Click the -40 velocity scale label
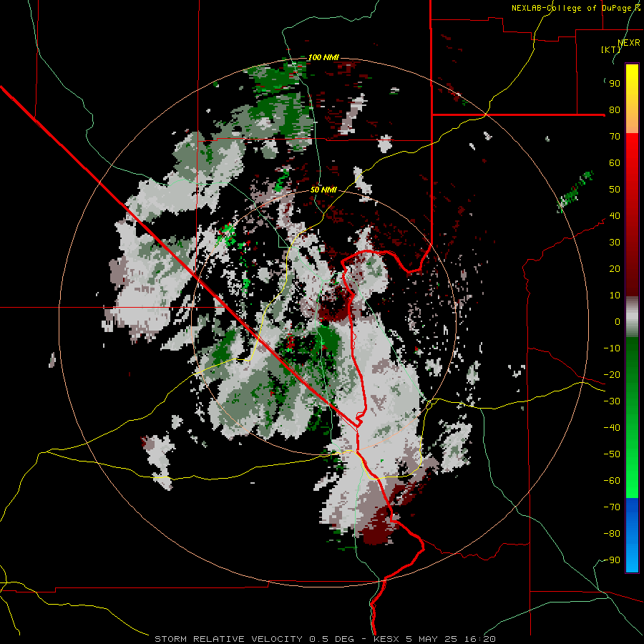The image size is (644, 644). [x=612, y=428]
